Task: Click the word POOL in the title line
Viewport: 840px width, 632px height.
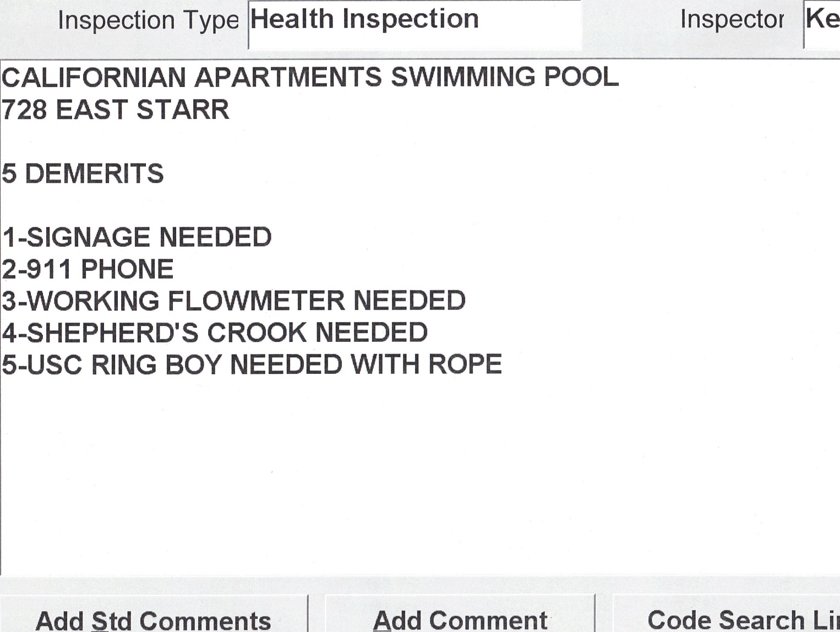Action: click(x=581, y=77)
